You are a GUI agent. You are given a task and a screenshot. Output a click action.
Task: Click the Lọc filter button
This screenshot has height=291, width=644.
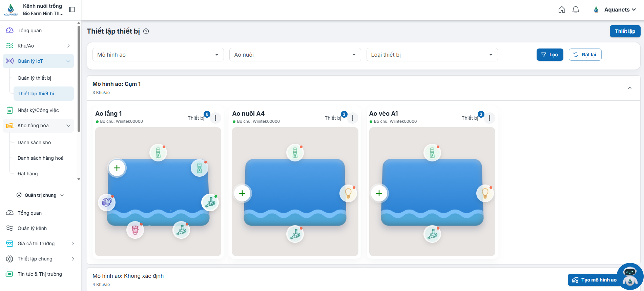(x=549, y=55)
